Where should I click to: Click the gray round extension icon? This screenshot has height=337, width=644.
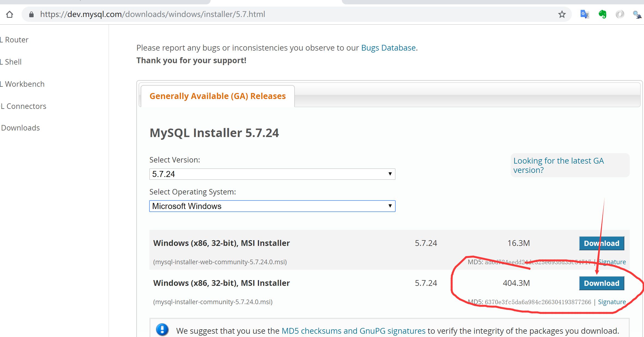pos(620,14)
